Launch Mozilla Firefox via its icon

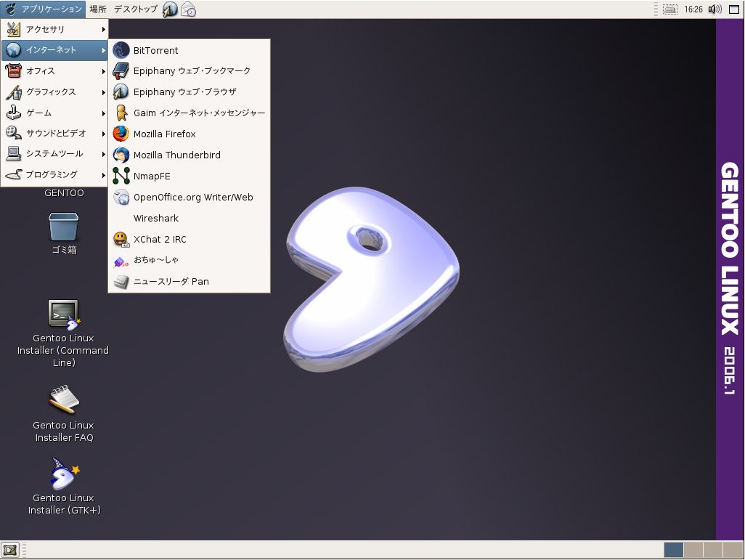pos(121,134)
